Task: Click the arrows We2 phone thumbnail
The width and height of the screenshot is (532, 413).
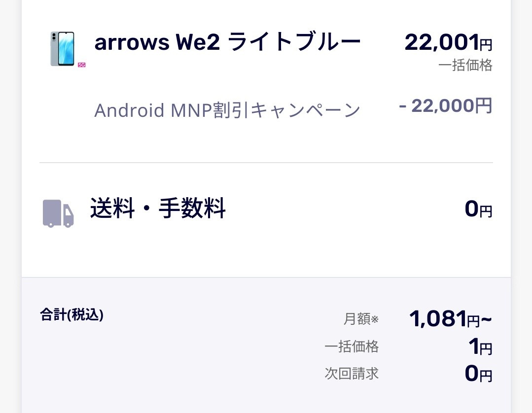Action: 62,49
